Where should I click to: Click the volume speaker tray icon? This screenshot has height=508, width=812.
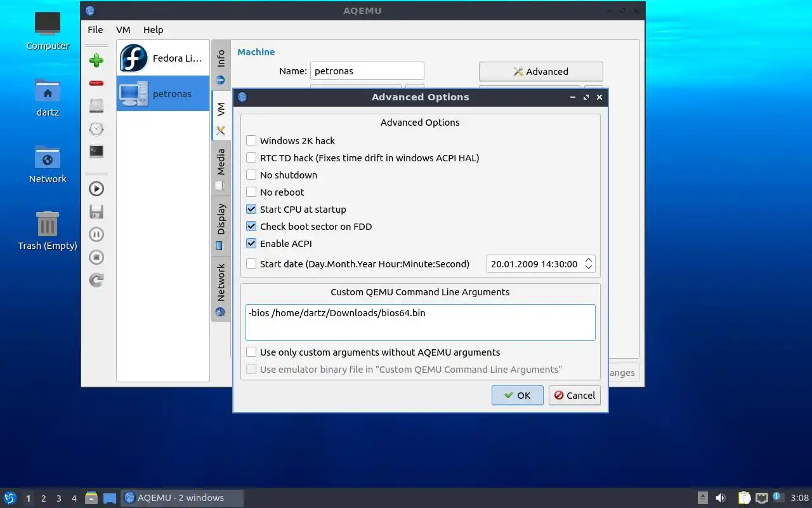(x=721, y=498)
